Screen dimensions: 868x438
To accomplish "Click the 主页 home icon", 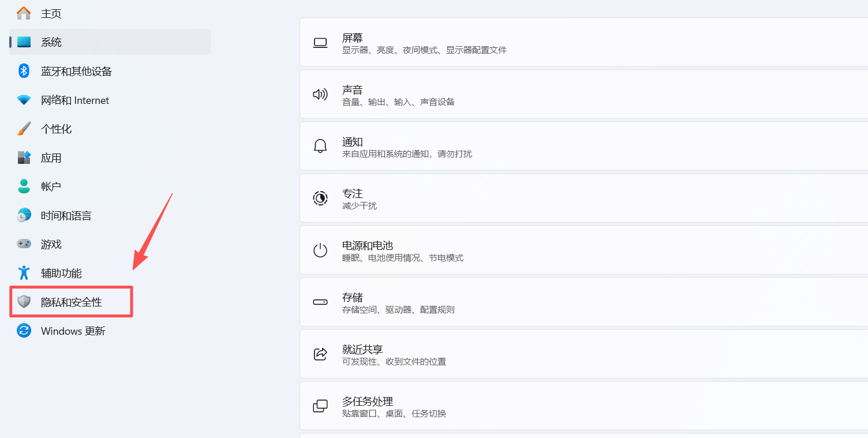I will 24,13.
